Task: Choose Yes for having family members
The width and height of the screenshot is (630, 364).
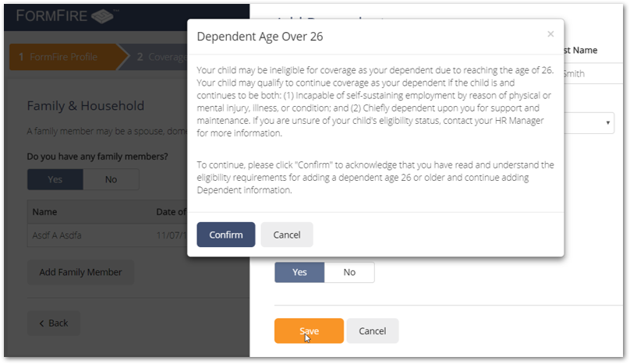Action: pyautogui.click(x=55, y=179)
